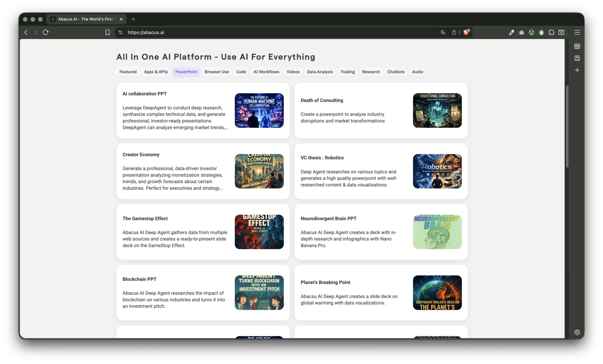Click the plus icon in sidebar
The height and width of the screenshot is (364, 603).
tap(577, 70)
